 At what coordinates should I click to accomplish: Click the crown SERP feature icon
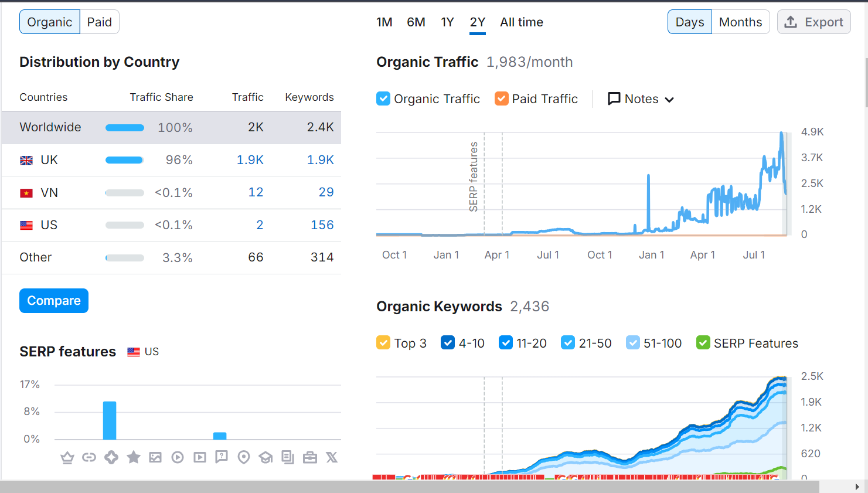[67, 458]
